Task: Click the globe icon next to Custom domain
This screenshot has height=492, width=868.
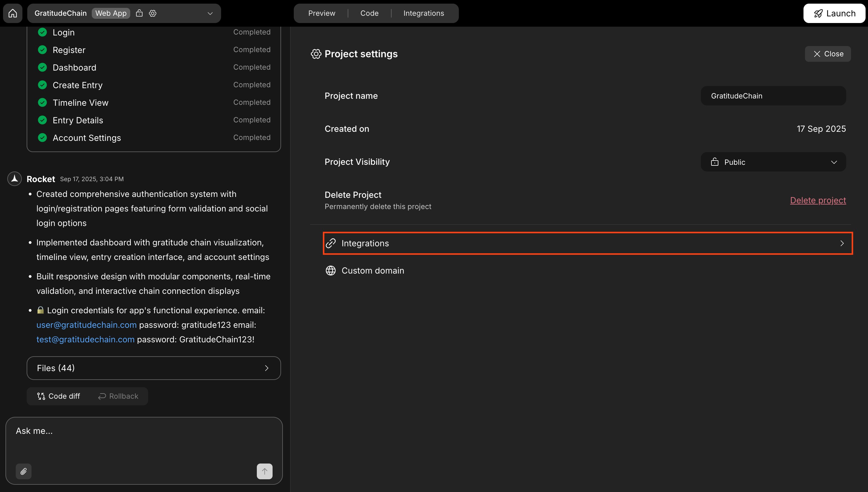Action: pyautogui.click(x=331, y=270)
